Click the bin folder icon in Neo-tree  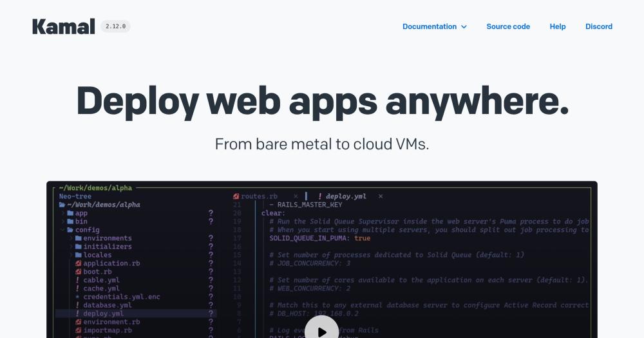[70, 221]
